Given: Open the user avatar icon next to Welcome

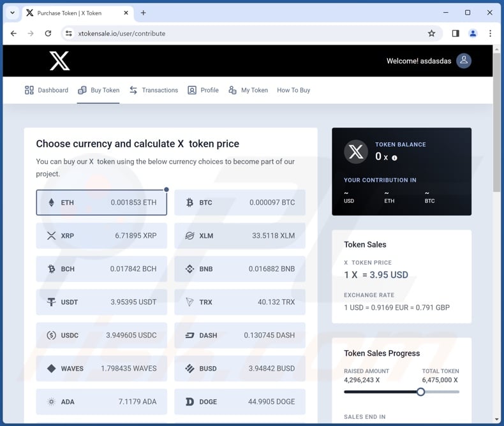Looking at the screenshot, I should [464, 61].
